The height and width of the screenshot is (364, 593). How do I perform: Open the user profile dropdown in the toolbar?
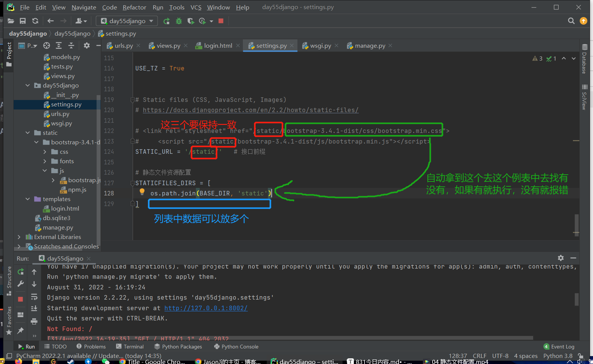click(x=81, y=21)
